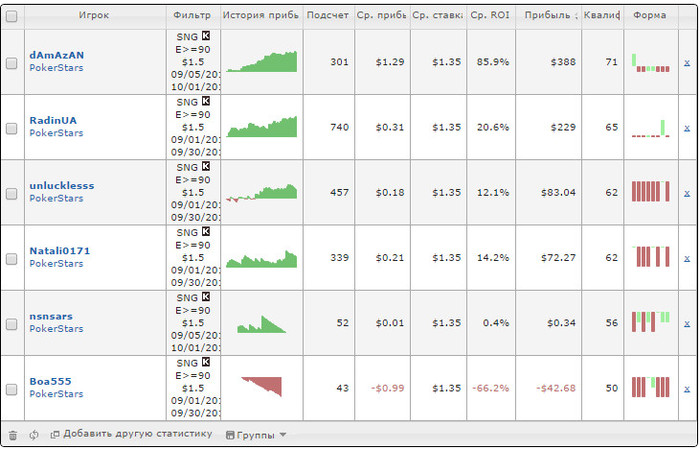Viewport: 700px width, 449px height.
Task: Click the trash delete icon in bottom bar
Action: [13, 435]
